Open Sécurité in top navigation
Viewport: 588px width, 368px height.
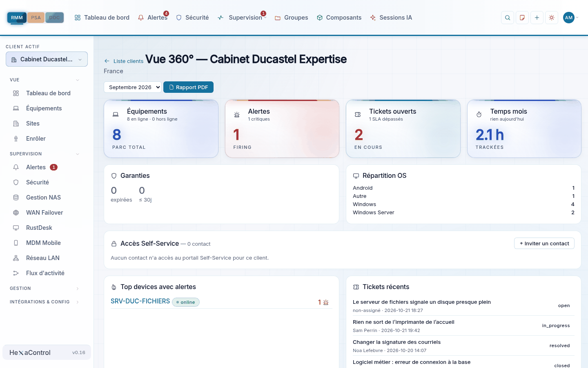point(192,18)
